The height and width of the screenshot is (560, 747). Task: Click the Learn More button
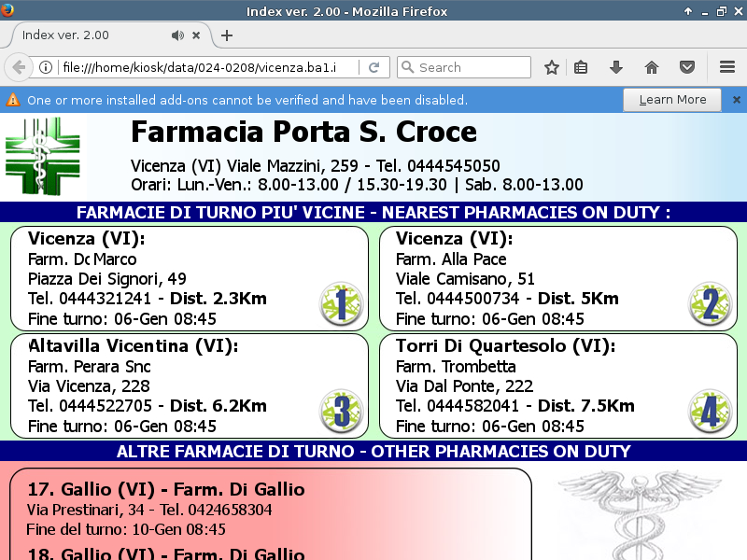671,100
